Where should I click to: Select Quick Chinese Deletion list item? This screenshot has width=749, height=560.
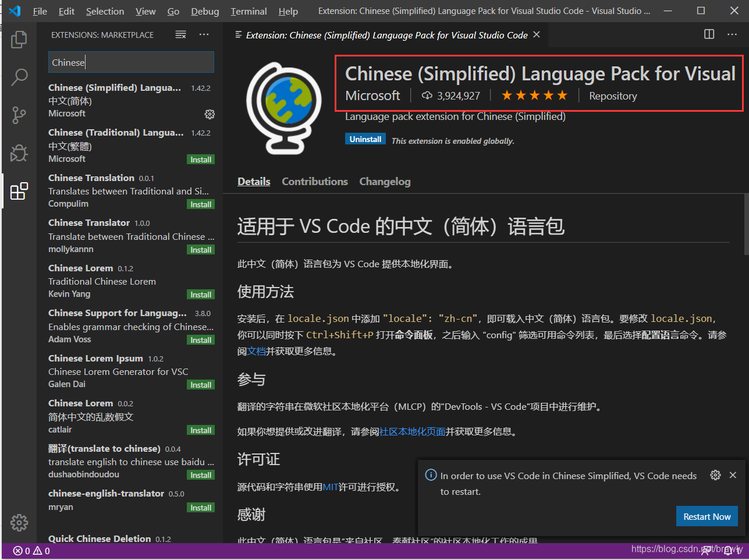point(130,538)
